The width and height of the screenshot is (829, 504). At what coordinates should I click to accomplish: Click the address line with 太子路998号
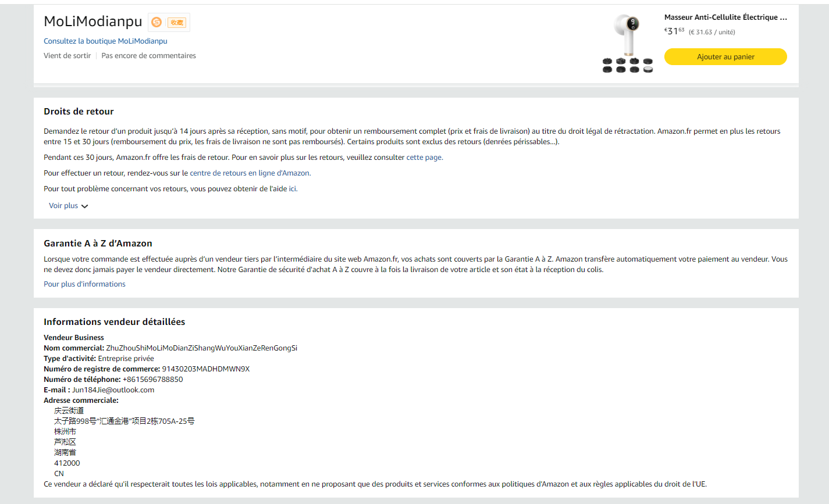pos(124,421)
